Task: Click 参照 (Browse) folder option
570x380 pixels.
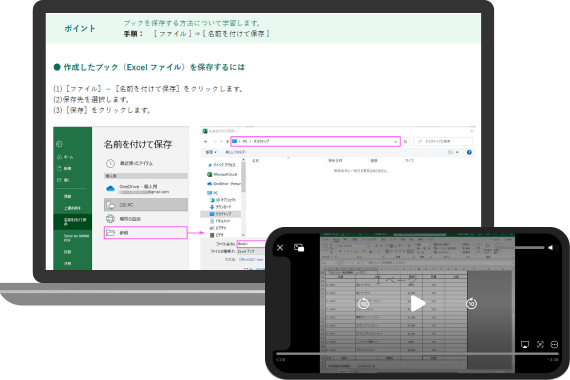Action: (145, 233)
